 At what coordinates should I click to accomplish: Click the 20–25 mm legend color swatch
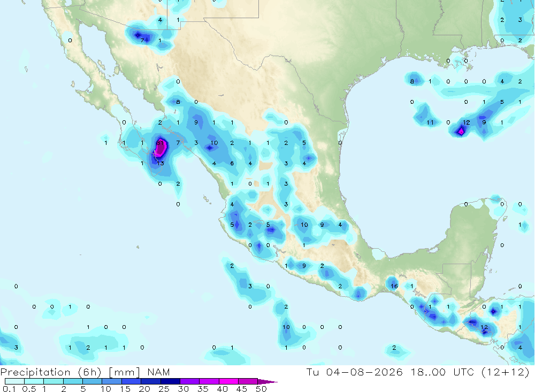[150, 381]
